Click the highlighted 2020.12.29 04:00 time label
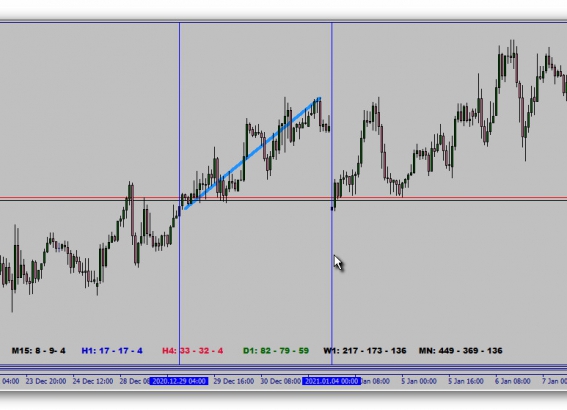 (x=179, y=381)
